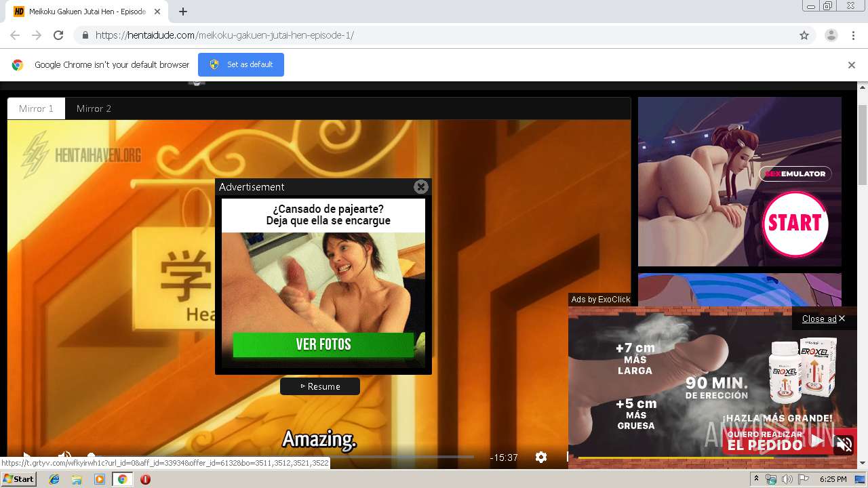Open the system volume tray icon
Viewport: 868px width, 488px height.
tap(787, 479)
